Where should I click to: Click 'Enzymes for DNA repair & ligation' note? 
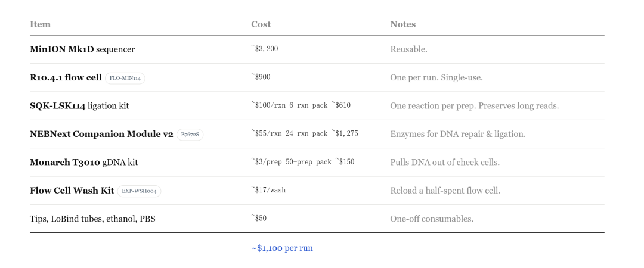(x=458, y=134)
